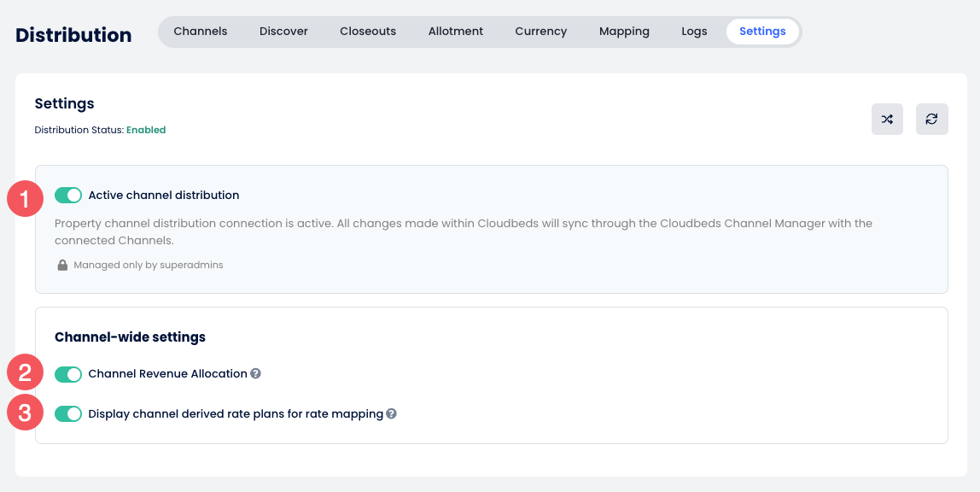Open help icon beside derived rate plans label
This screenshot has width=980, height=492.
[x=391, y=414]
